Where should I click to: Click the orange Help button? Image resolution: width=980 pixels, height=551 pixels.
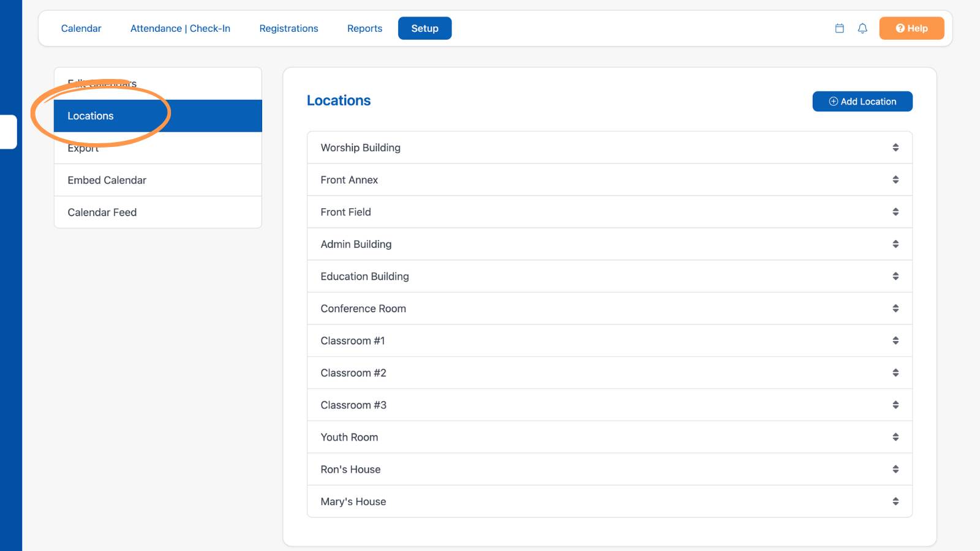pos(911,28)
